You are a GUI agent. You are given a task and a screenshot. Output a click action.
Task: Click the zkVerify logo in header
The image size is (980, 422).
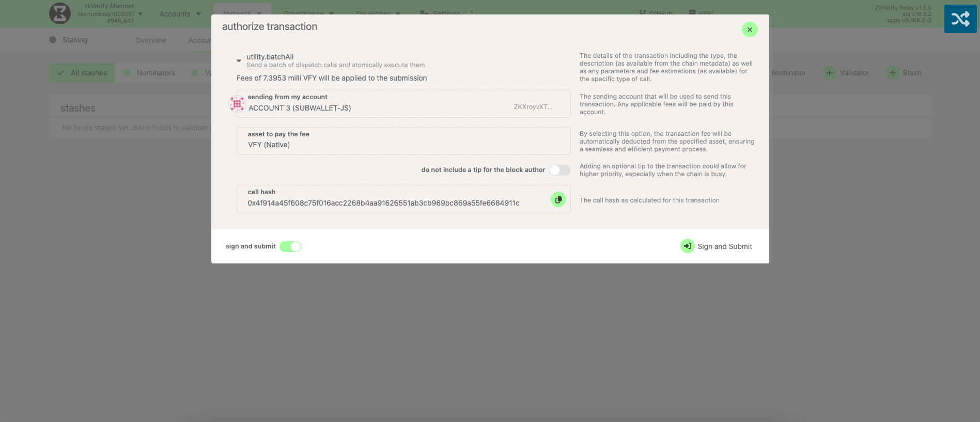point(60,13)
